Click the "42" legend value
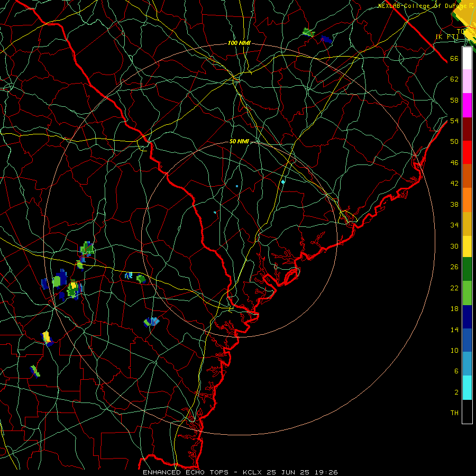Viewport: 476px width, 476px height. (454, 184)
